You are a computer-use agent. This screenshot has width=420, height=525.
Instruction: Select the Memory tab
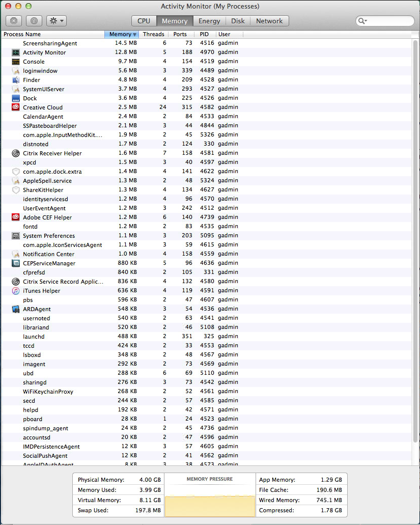[x=175, y=21]
